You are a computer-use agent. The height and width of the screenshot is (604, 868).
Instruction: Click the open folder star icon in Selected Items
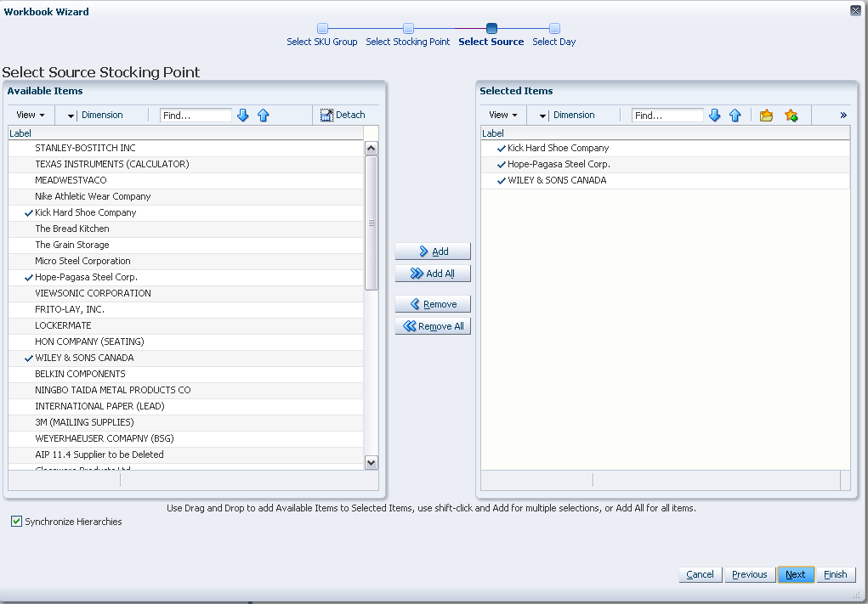pyautogui.click(x=766, y=115)
